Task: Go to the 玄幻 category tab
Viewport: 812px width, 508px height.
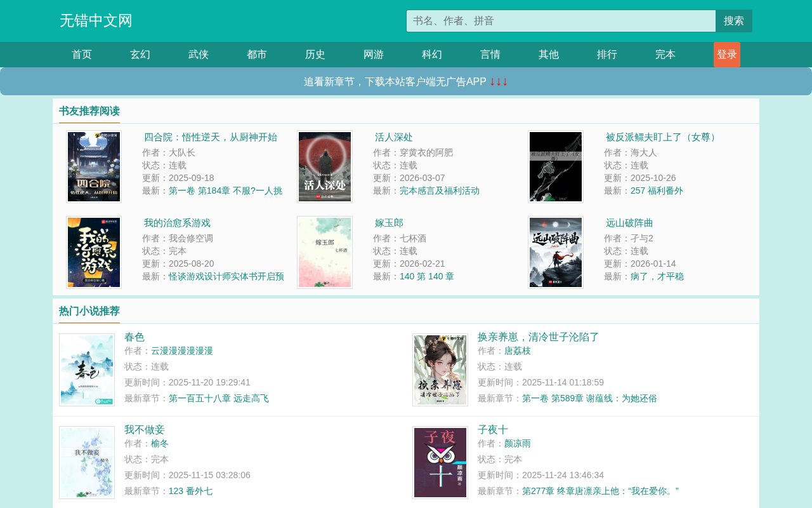Action: [x=140, y=55]
